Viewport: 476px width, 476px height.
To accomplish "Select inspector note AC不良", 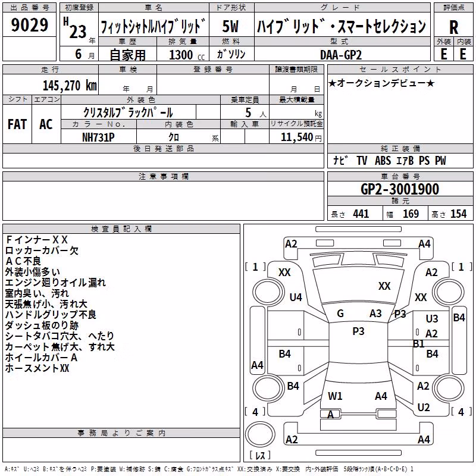I will (x=23, y=261).
